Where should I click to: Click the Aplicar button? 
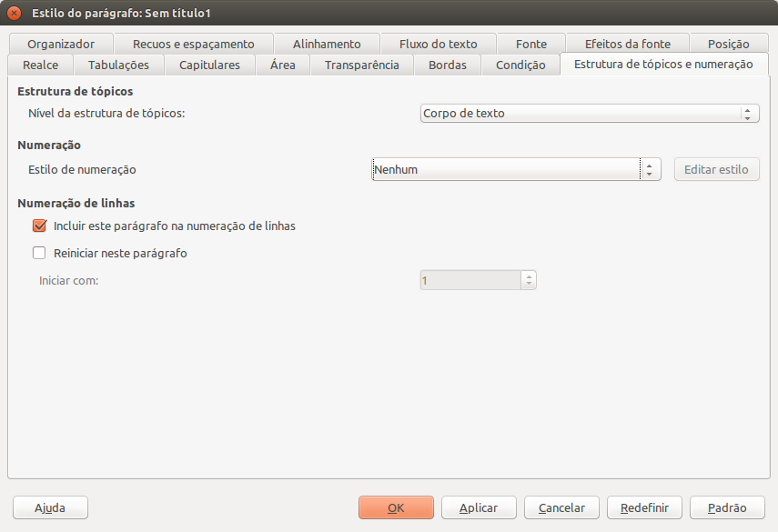[479, 507]
